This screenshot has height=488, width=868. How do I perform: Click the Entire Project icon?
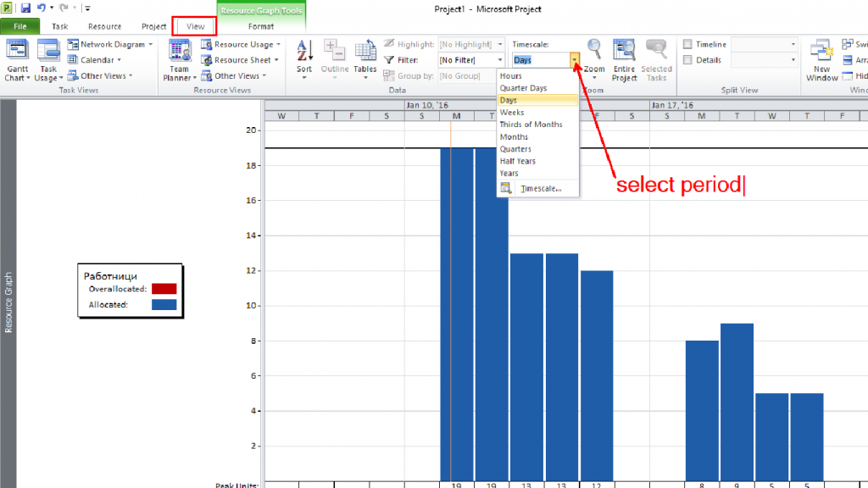624,61
